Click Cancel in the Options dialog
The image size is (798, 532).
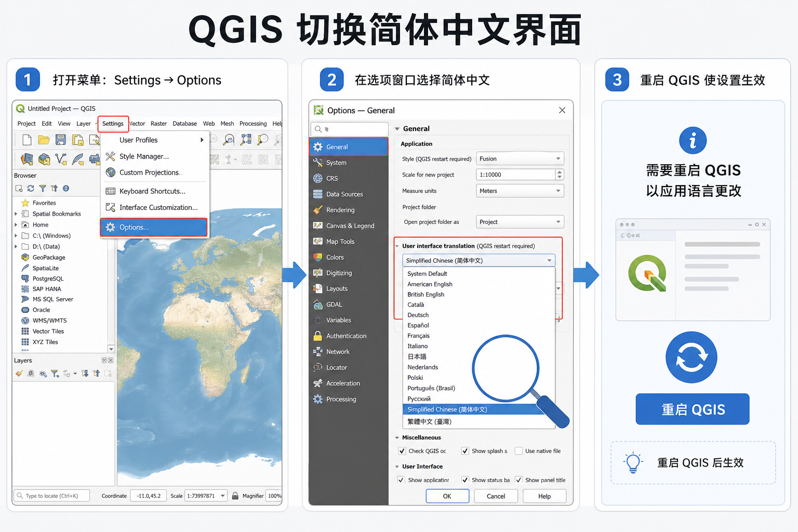(x=496, y=496)
